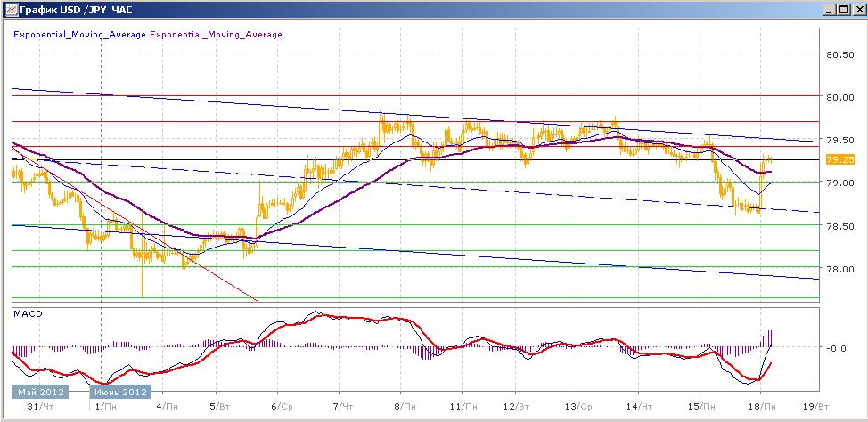This screenshot has height=422, width=868.
Task: Click the 19/Вт date label
Action: (815, 407)
